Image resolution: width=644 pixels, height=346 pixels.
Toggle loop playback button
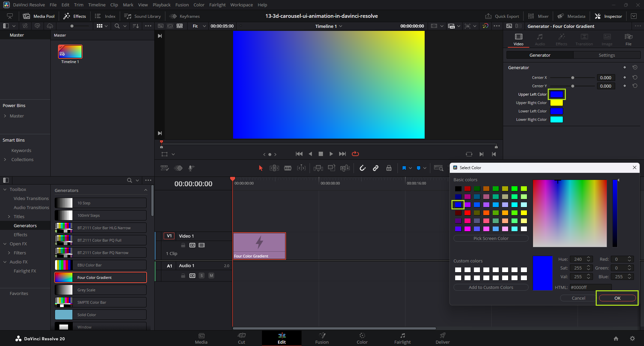coord(355,154)
